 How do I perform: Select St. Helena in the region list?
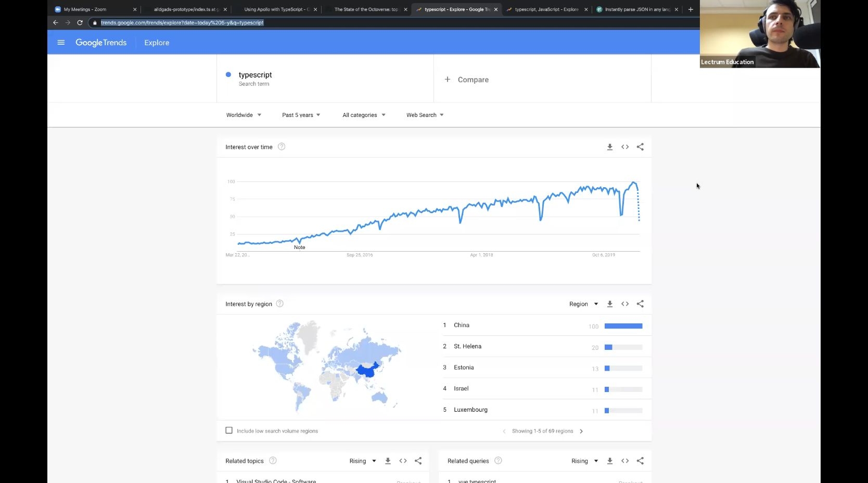tap(467, 346)
